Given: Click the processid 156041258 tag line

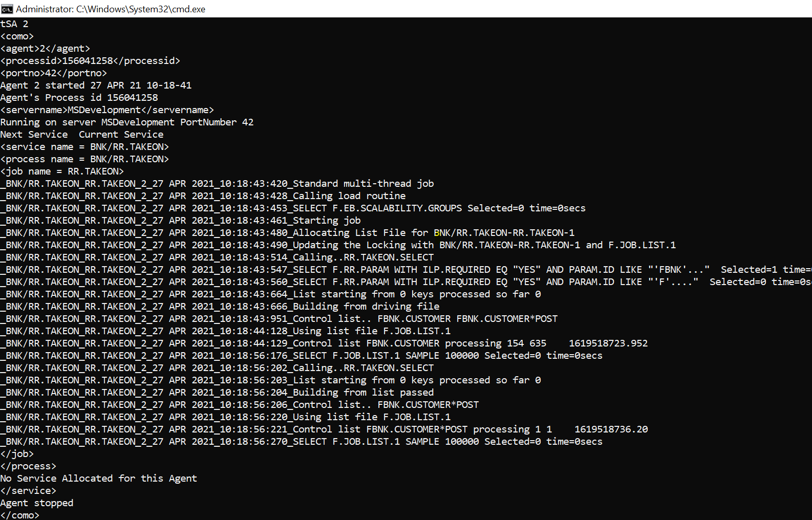Looking at the screenshot, I should click(90, 61).
